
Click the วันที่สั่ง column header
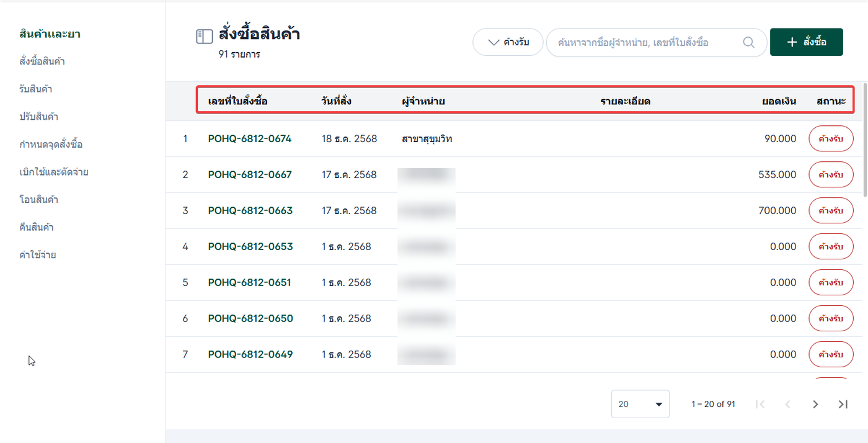pos(337,101)
